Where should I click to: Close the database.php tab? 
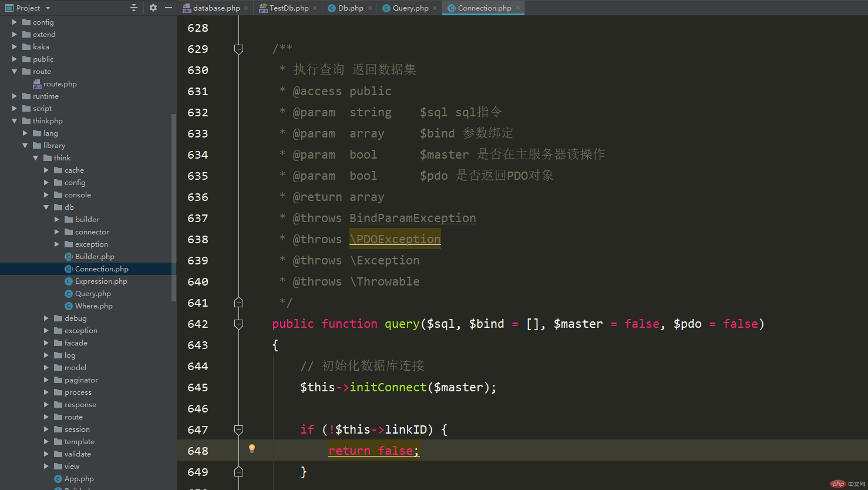247,8
